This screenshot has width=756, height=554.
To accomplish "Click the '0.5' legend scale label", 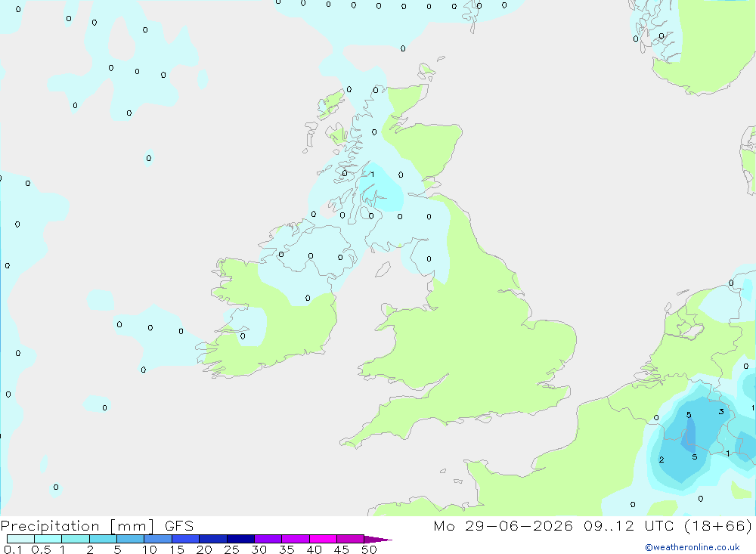I will (x=41, y=549).
